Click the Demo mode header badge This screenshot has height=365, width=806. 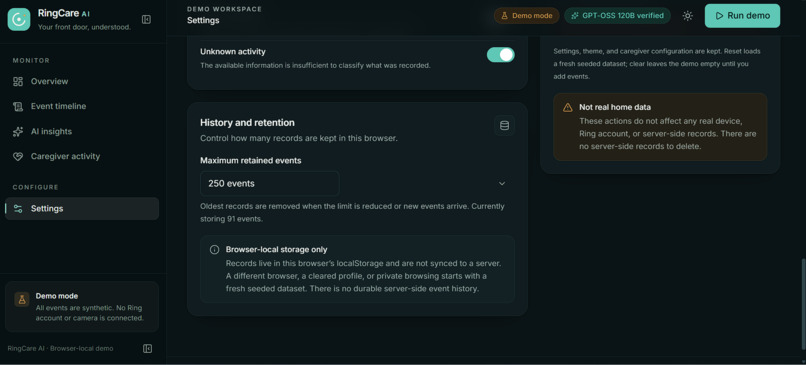tap(526, 16)
